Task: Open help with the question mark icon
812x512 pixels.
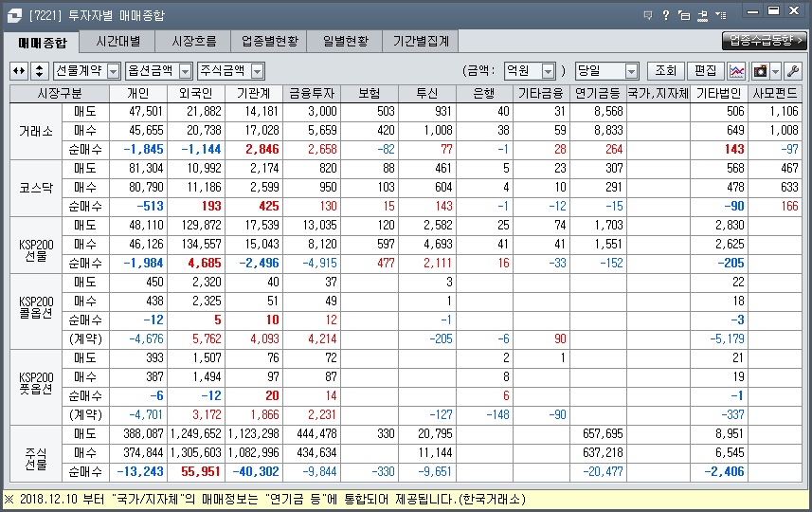Action: tap(666, 15)
